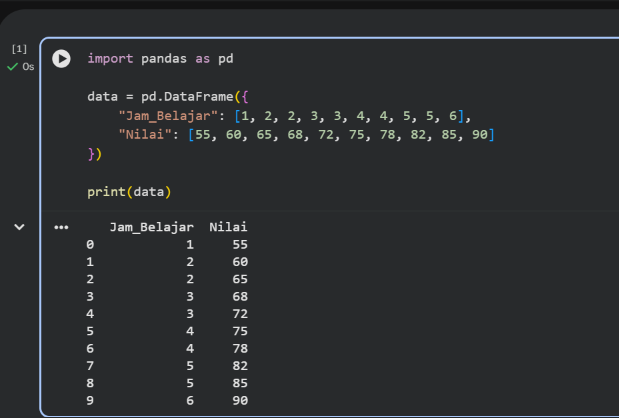Place cursor on 'data = pd.DataFrame({' line
This screenshot has width=619, height=418.
click(168, 97)
